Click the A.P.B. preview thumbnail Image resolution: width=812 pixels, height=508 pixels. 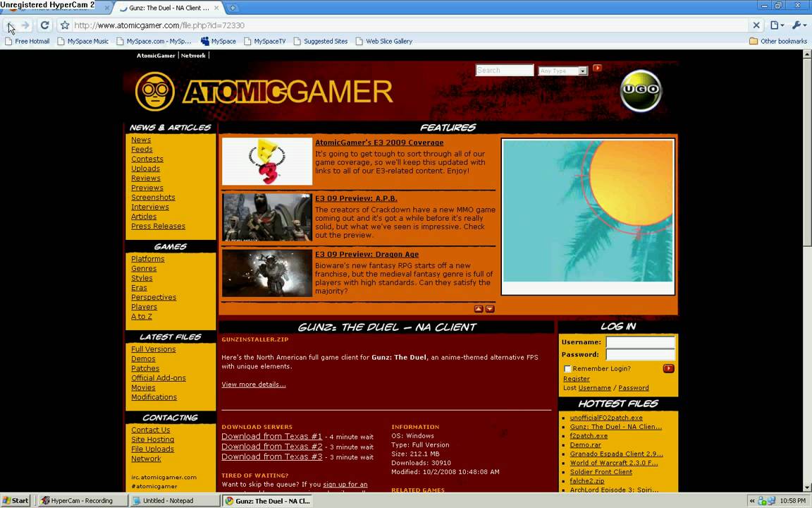click(266, 217)
